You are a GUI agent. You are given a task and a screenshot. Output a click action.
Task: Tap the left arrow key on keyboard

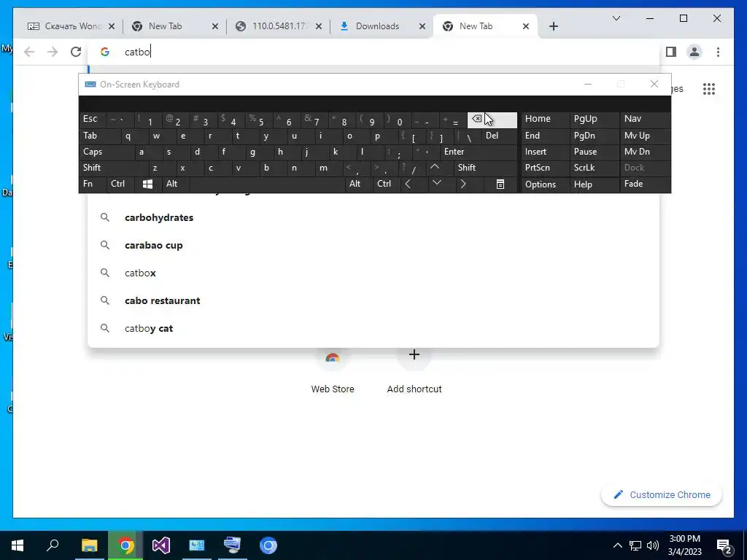(x=408, y=184)
